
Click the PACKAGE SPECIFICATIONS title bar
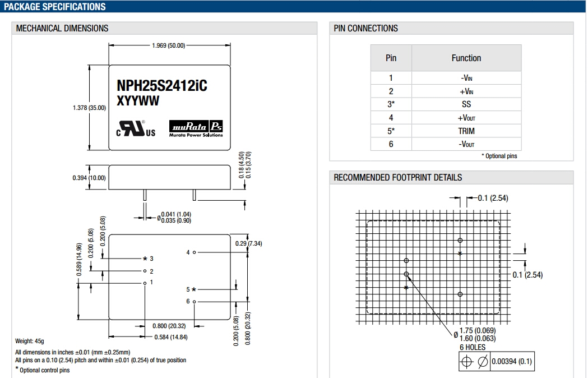coord(54,7)
